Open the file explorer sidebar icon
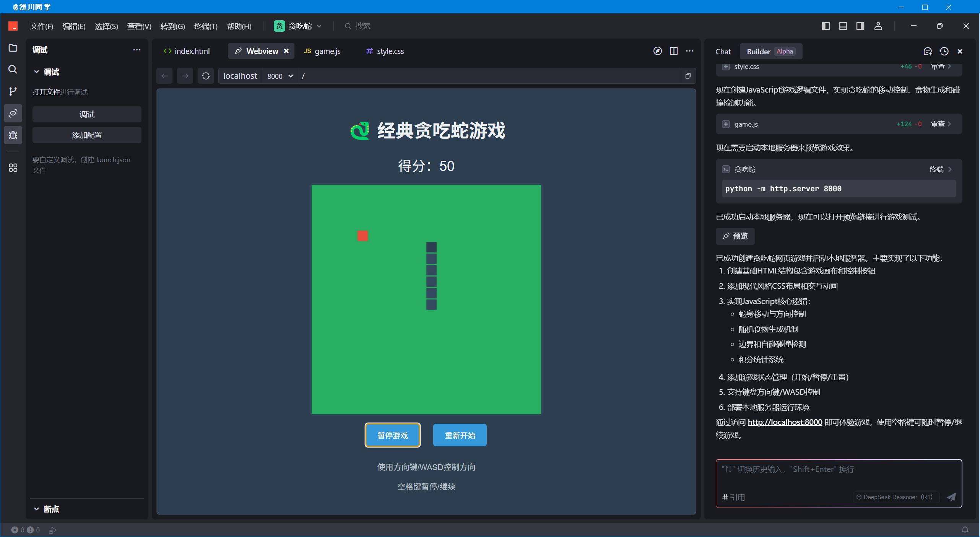Image resolution: width=980 pixels, height=537 pixels. (13, 48)
